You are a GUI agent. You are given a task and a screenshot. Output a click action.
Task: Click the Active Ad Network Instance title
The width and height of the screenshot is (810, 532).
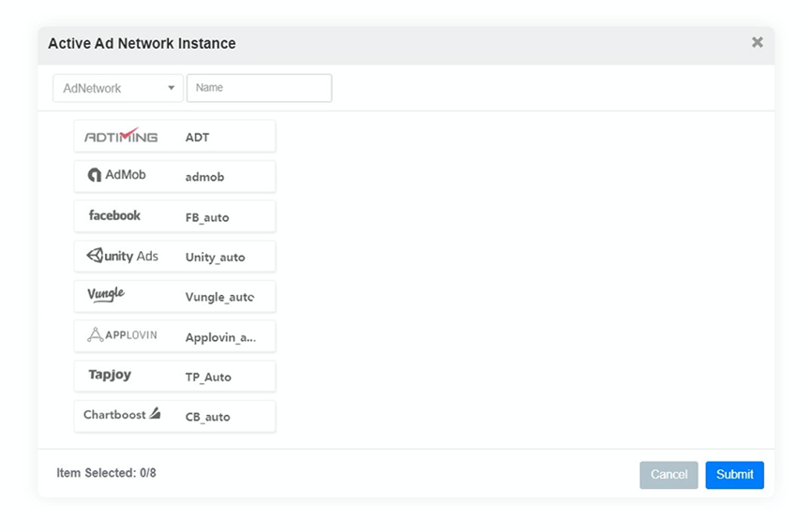click(142, 43)
